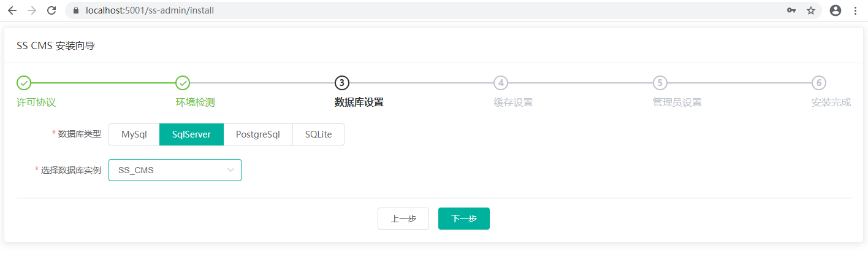Screen dimensions: 868x272
Task: Click 下一步 next step button
Action: point(464,219)
